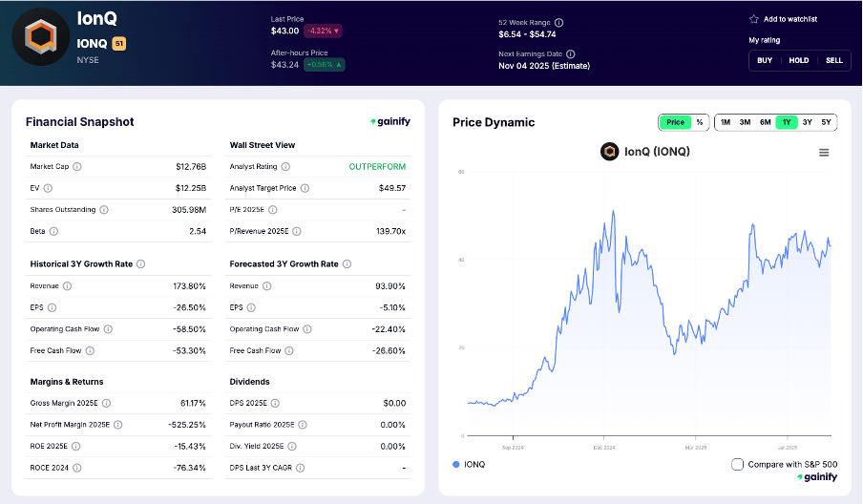Click the Revenue growth value 173.80%

coord(189,286)
